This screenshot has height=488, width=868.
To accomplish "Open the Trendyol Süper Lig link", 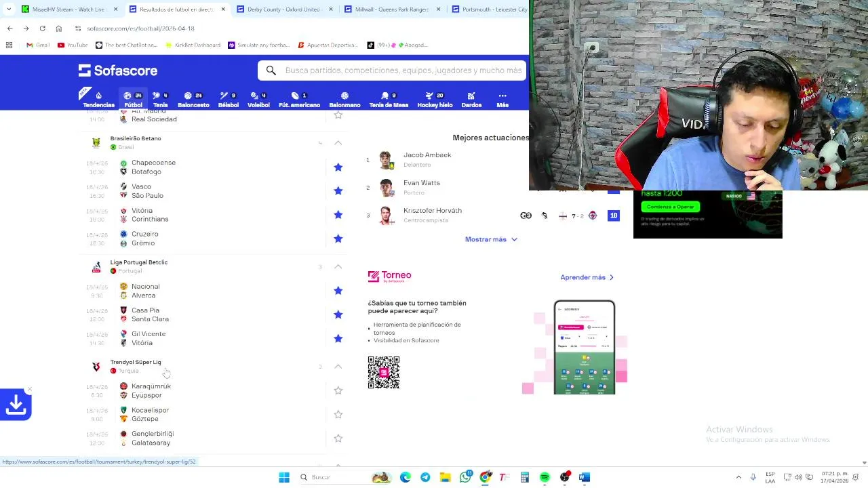I will [136, 362].
